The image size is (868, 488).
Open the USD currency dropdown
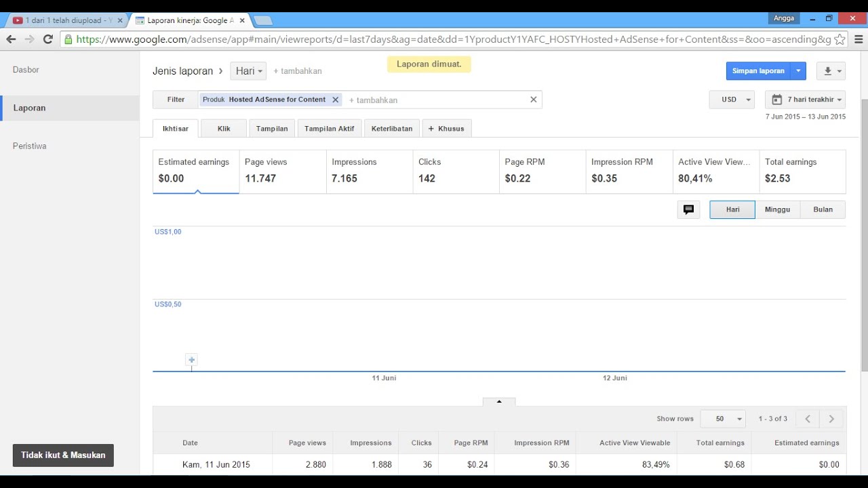click(732, 100)
